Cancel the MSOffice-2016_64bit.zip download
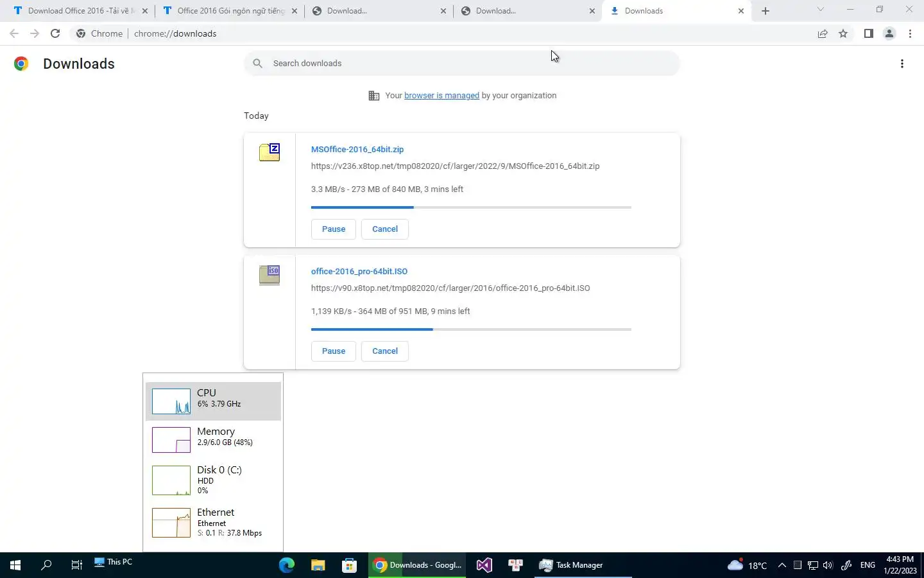The height and width of the screenshot is (578, 924). click(x=385, y=229)
